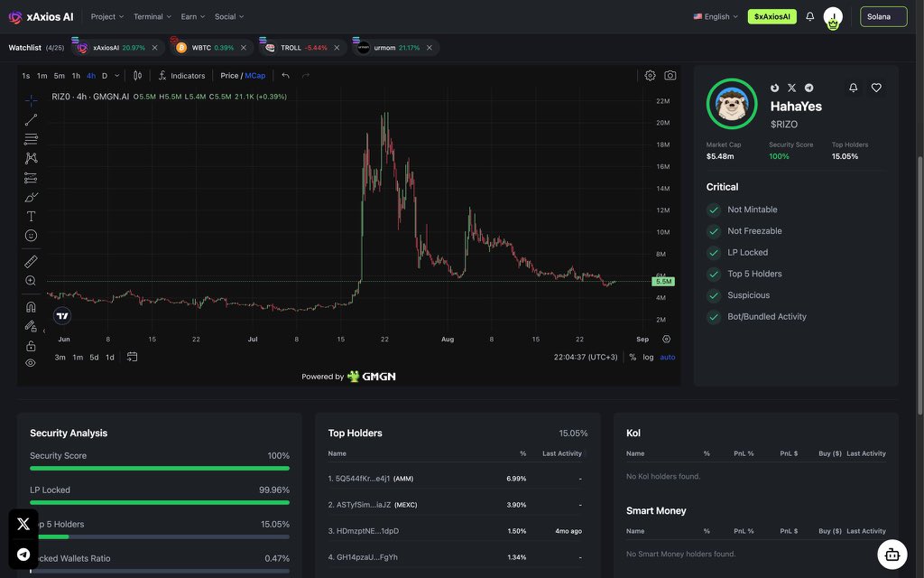924x578 pixels.
Task: Select the 1s timeframe
Action: click(x=26, y=76)
